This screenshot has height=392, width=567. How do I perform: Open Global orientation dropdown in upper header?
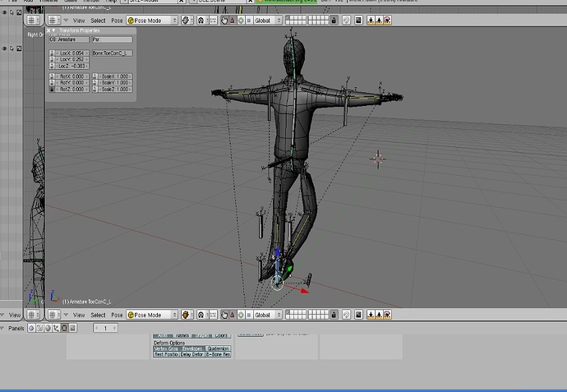pyautogui.click(x=268, y=21)
